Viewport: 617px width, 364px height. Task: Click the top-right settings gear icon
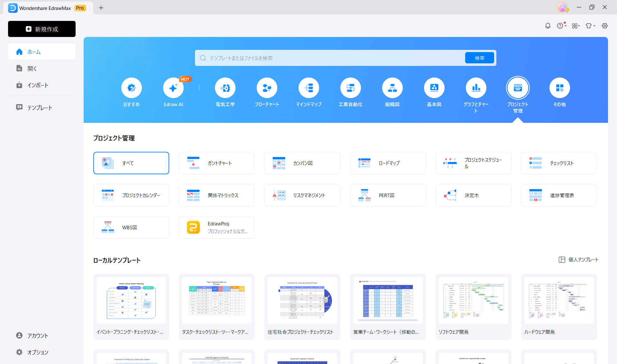click(x=605, y=26)
